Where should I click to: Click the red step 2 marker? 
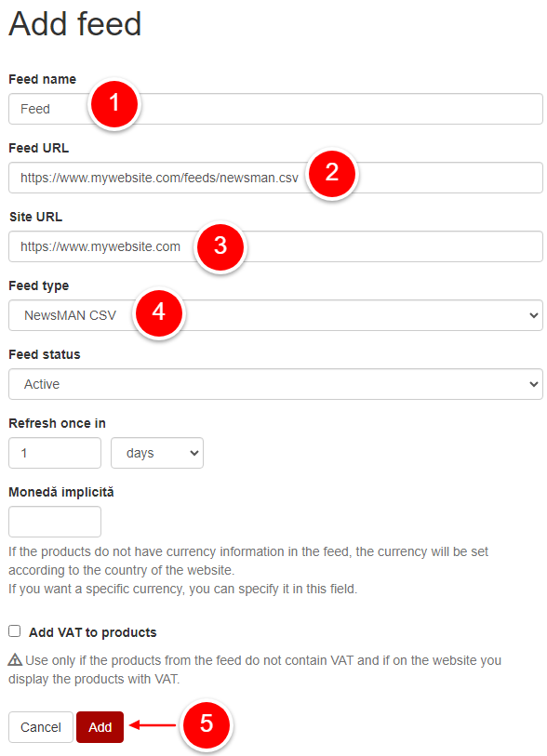tap(332, 173)
